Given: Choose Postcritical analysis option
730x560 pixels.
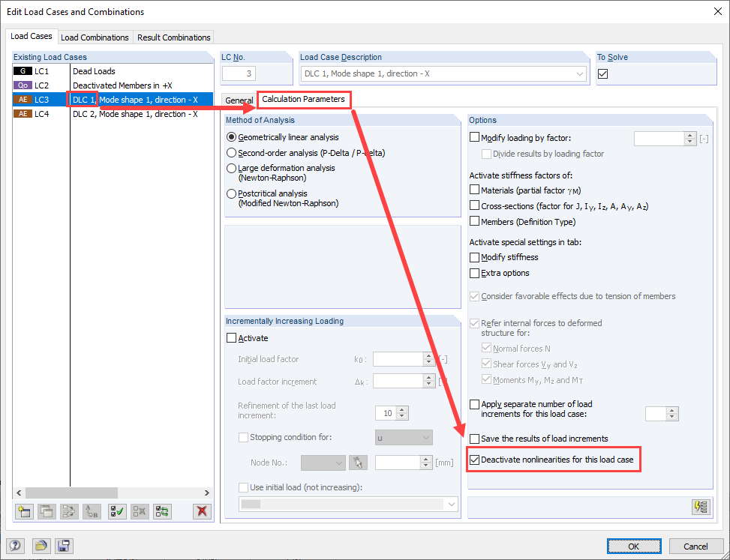Looking at the screenshot, I should point(231,193).
